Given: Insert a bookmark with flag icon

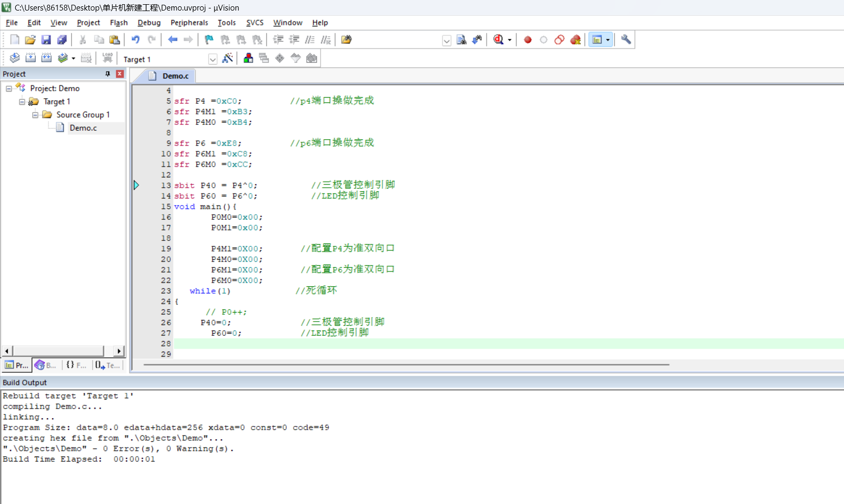Looking at the screenshot, I should point(209,40).
